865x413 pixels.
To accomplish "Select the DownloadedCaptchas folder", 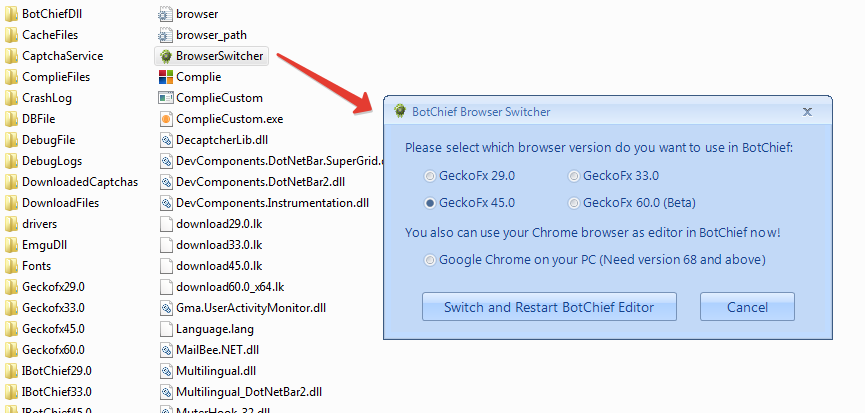I will coord(79,182).
